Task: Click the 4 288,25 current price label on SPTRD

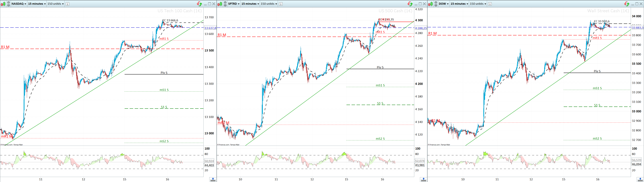Action: 421,28
